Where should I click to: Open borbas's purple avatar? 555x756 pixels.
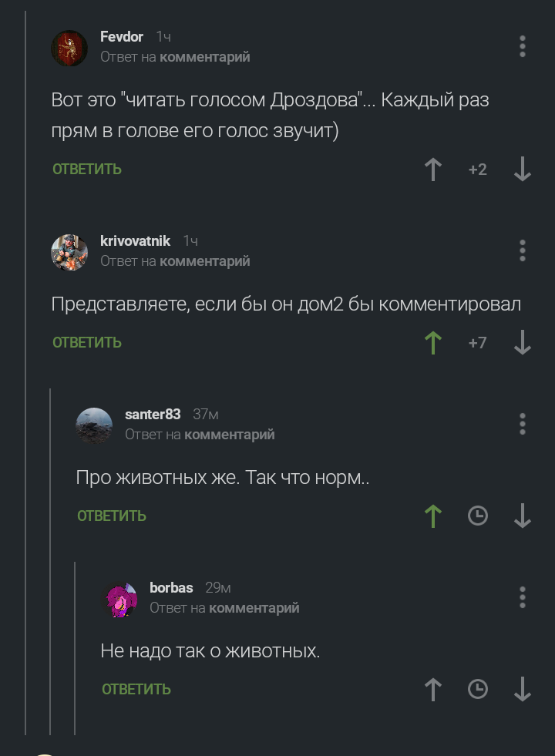point(119,600)
